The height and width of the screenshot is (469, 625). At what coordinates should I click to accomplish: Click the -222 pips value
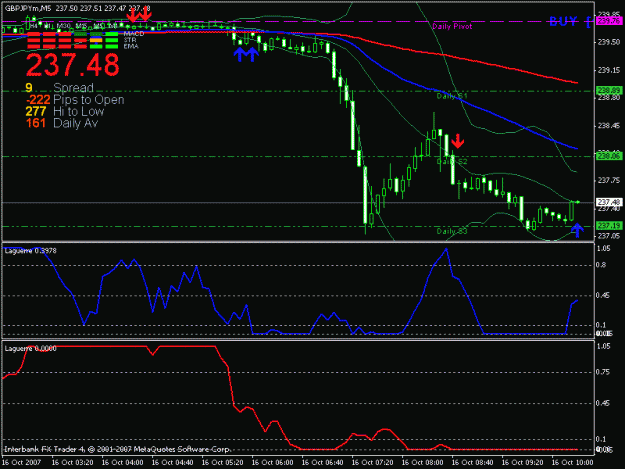coord(38,100)
